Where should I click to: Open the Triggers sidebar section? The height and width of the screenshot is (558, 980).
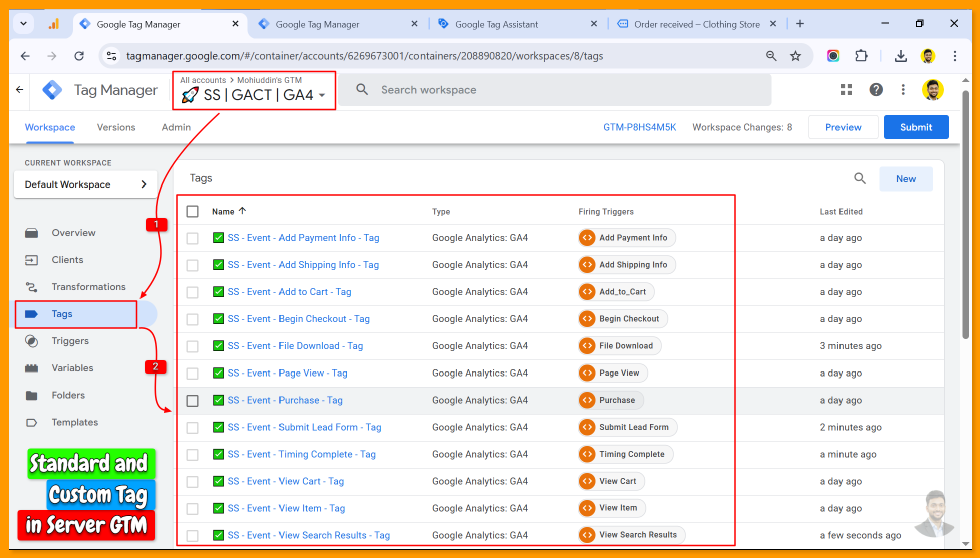pyautogui.click(x=70, y=341)
